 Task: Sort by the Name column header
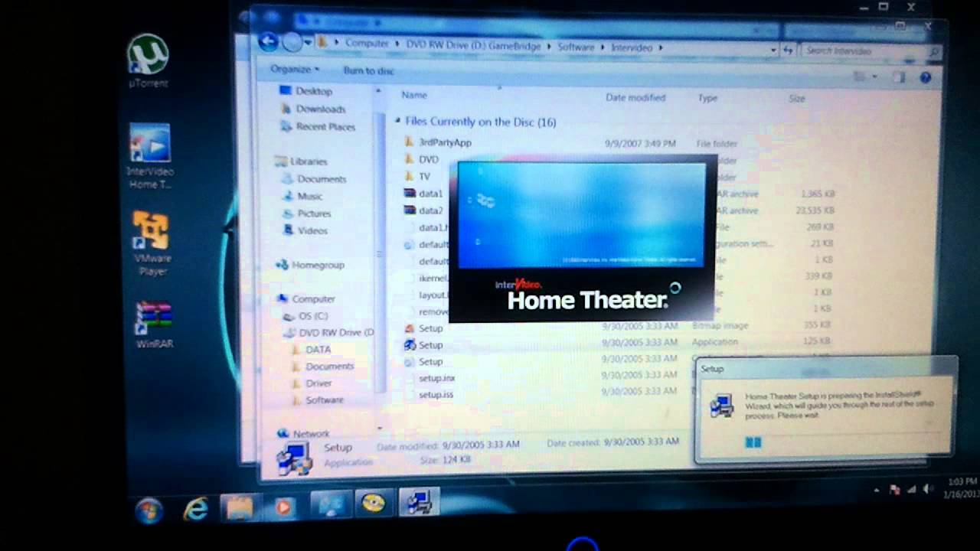pyautogui.click(x=414, y=95)
